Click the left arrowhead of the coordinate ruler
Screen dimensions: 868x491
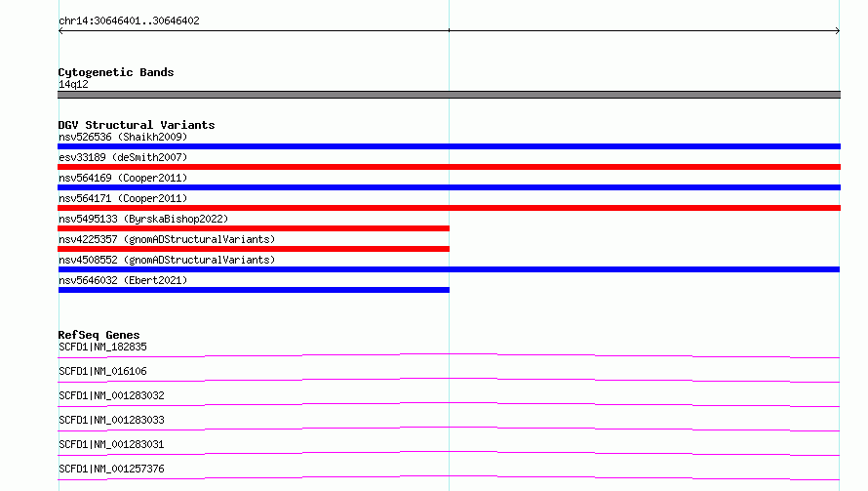coord(60,31)
